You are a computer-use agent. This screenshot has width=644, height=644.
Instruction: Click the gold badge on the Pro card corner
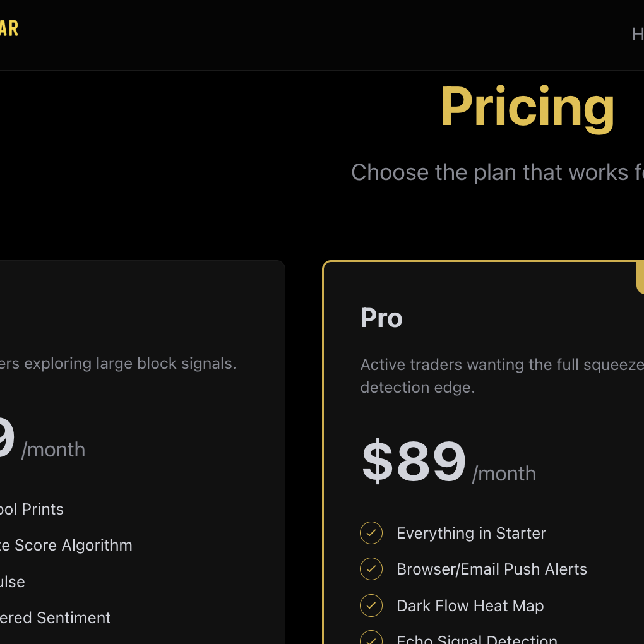point(640,277)
